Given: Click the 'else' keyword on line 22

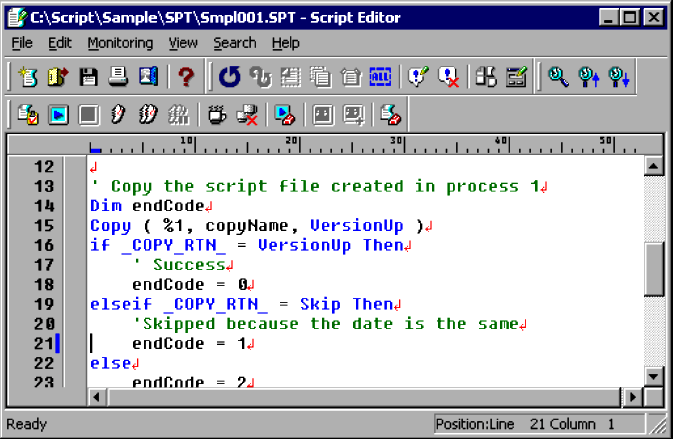Looking at the screenshot, I should 110,363.
